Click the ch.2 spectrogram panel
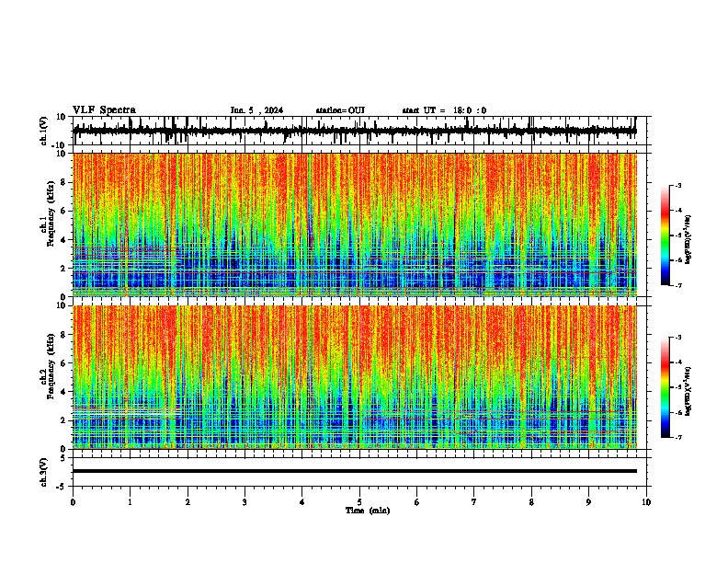 pos(355,377)
